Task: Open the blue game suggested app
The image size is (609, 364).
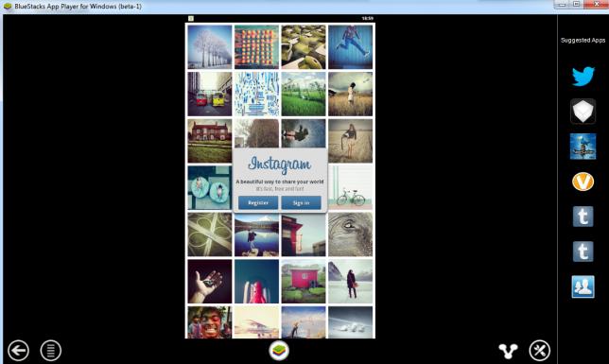Action: point(583,147)
